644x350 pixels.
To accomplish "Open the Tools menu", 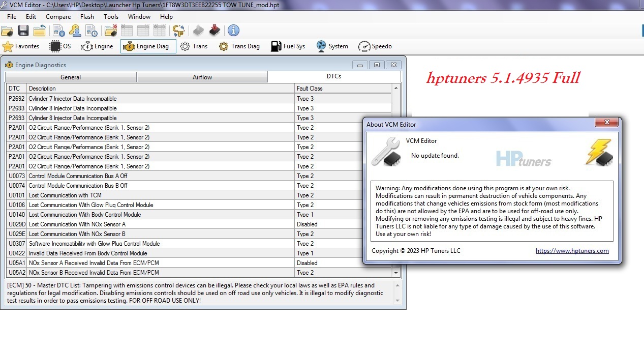I will (111, 17).
